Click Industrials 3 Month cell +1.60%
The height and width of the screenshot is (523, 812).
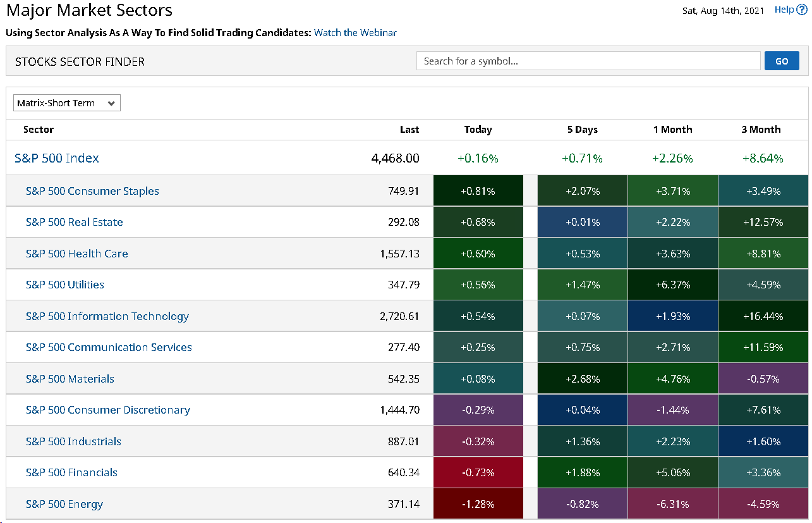tap(763, 441)
